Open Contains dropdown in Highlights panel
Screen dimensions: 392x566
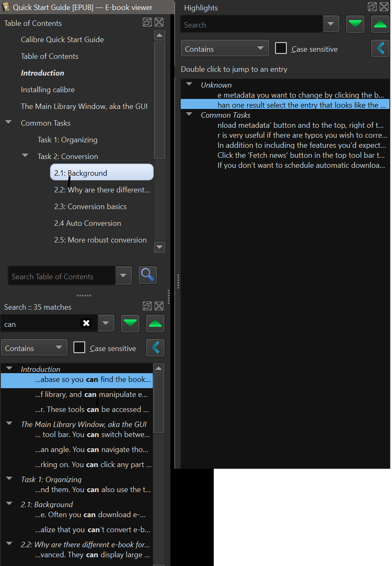point(225,48)
